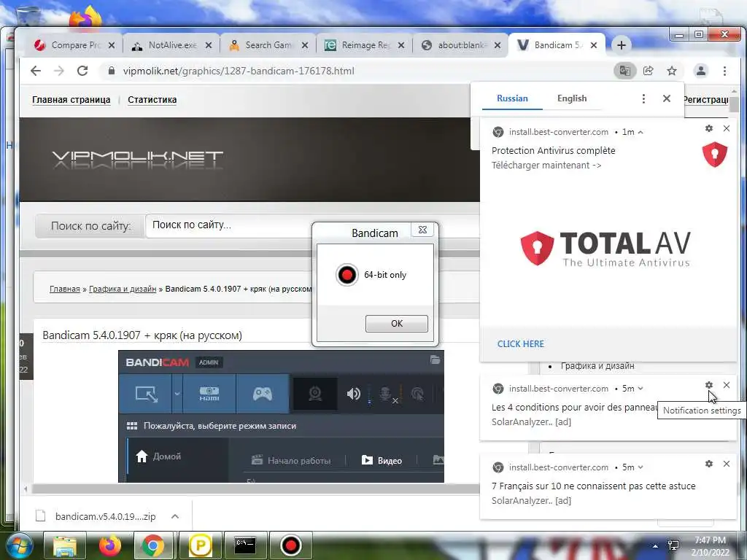Click microphone icon in Bandicam image
Image resolution: width=747 pixels, height=560 pixels.
pyautogui.click(x=385, y=394)
